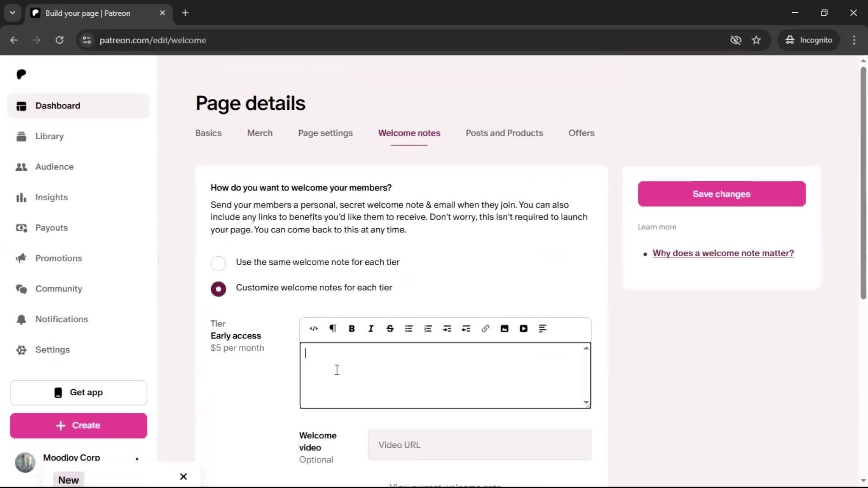
Task: Open Chrome three-dot menu
Action: click(x=854, y=40)
